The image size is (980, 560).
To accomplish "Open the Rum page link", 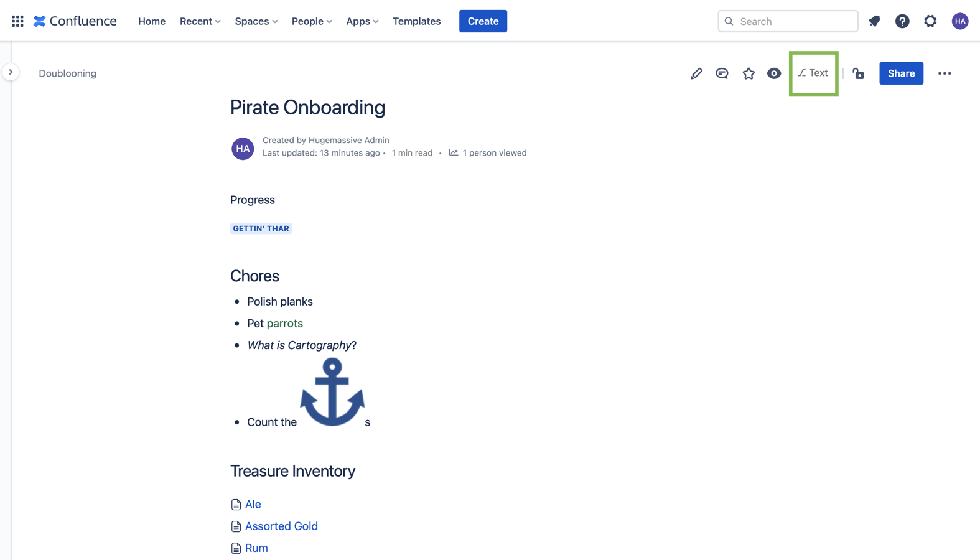I will 256,548.
